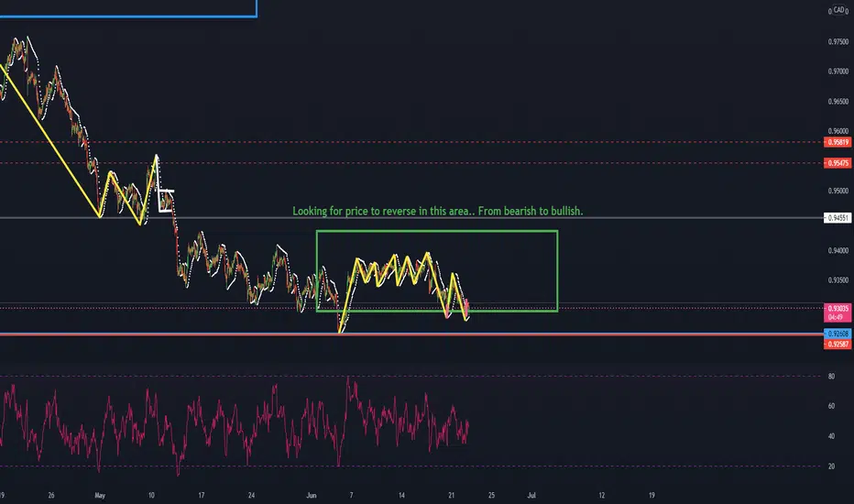Select the gray horizontal line at 0.94551
854x504 pixels.
(411, 218)
